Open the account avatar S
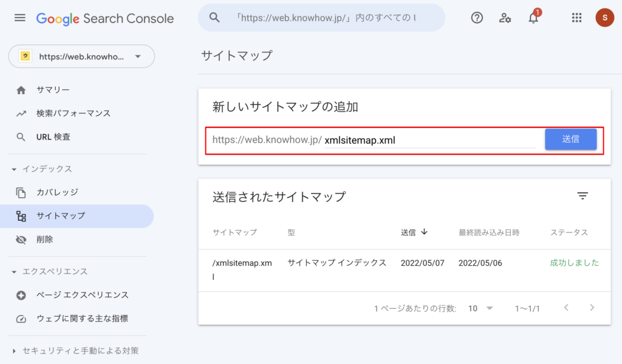Viewport: 622px width, 364px height. click(604, 18)
